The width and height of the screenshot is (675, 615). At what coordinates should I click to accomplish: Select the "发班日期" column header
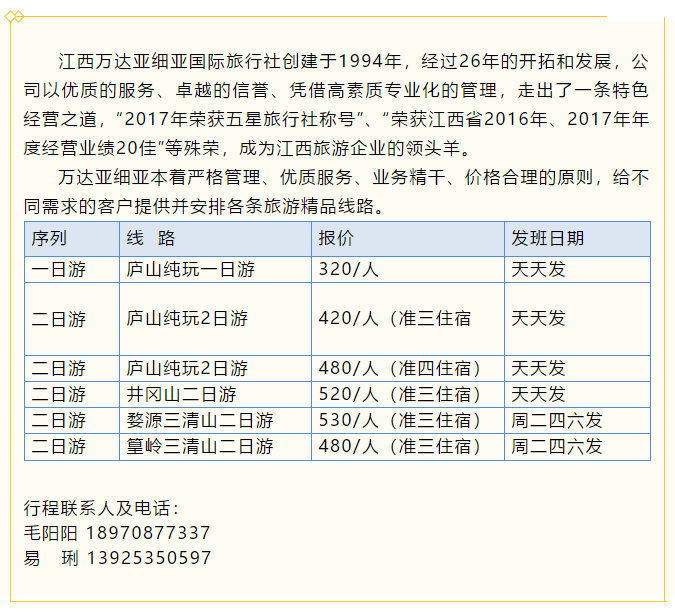pyautogui.click(x=548, y=239)
